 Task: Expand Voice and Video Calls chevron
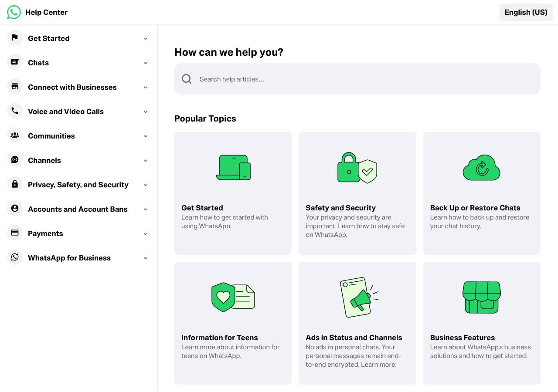pyautogui.click(x=146, y=112)
